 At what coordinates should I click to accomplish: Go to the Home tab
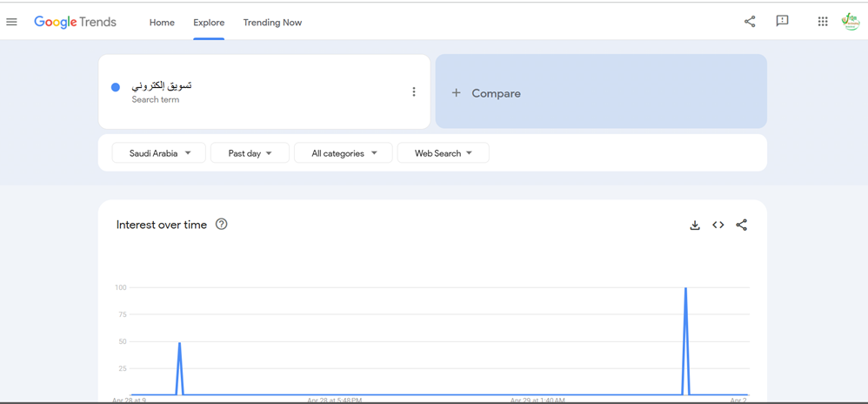[162, 23]
